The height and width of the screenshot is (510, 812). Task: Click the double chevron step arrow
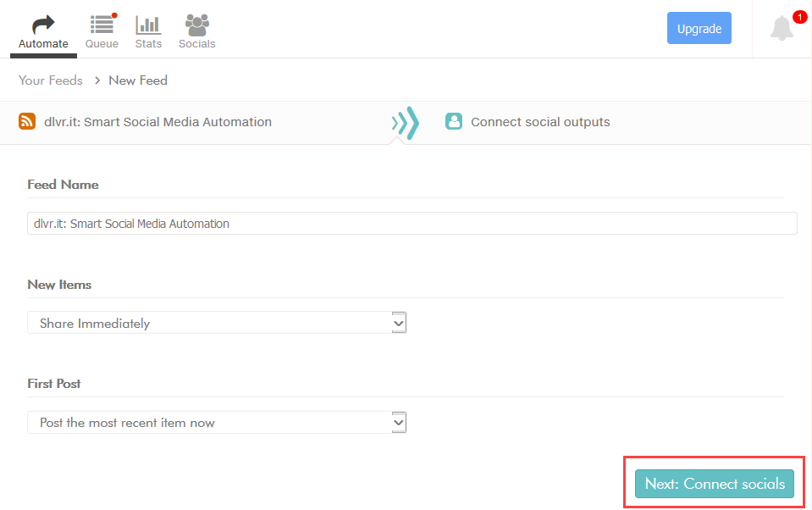coord(406,123)
